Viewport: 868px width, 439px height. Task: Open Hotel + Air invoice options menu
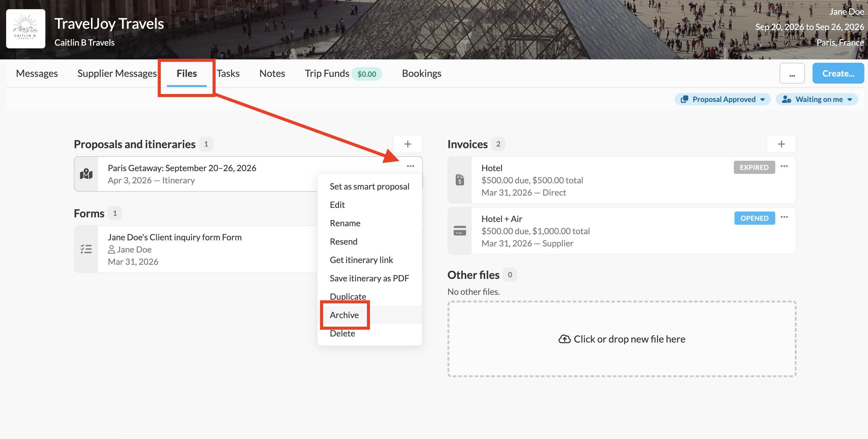tap(784, 217)
